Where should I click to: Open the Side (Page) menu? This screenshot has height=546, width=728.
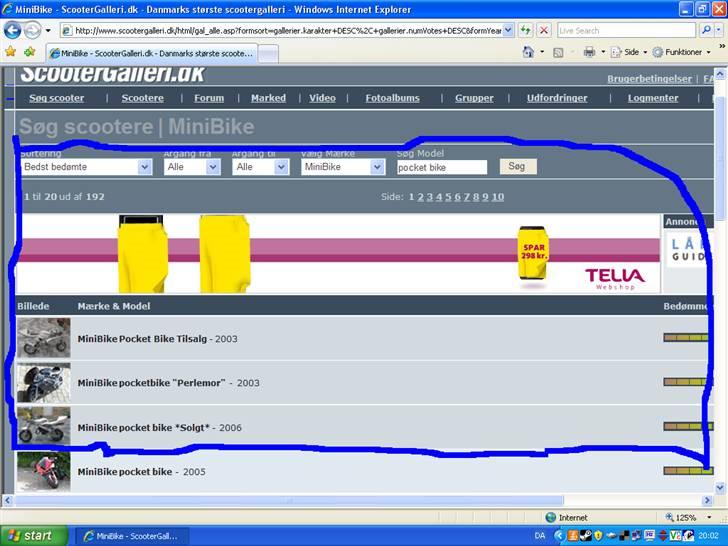click(x=629, y=52)
